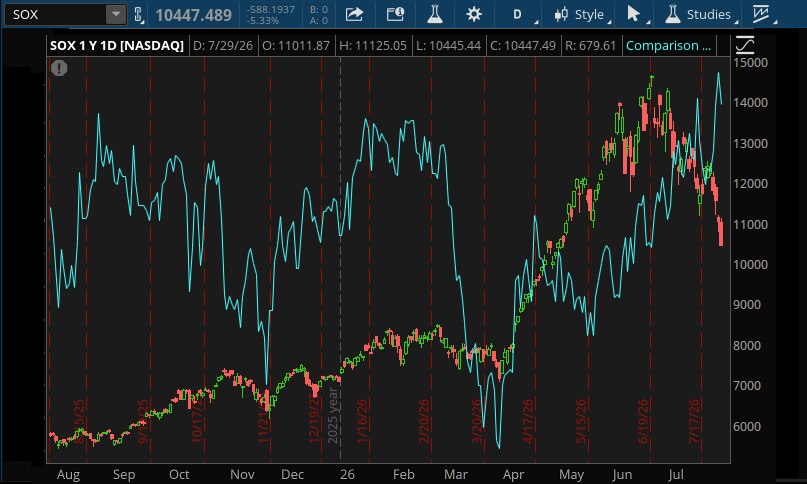
Task: Open the pointer drawing tools menu
Action: click(634, 14)
